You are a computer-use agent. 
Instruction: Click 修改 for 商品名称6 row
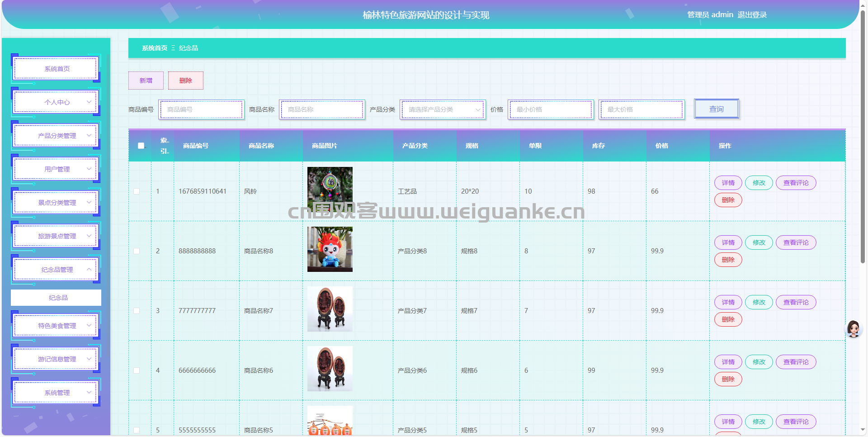pos(759,362)
